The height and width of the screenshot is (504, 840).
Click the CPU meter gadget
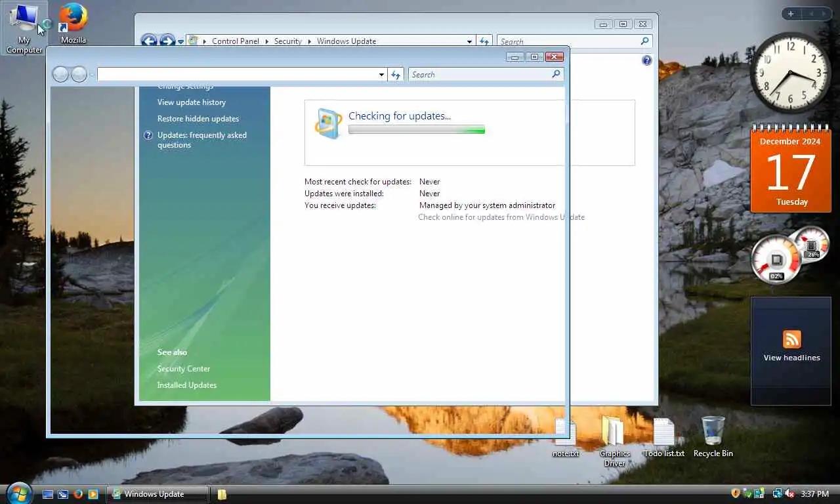click(777, 260)
